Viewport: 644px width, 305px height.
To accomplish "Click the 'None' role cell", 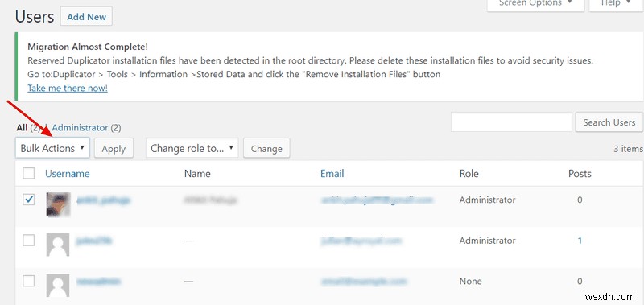I will pos(470,281).
